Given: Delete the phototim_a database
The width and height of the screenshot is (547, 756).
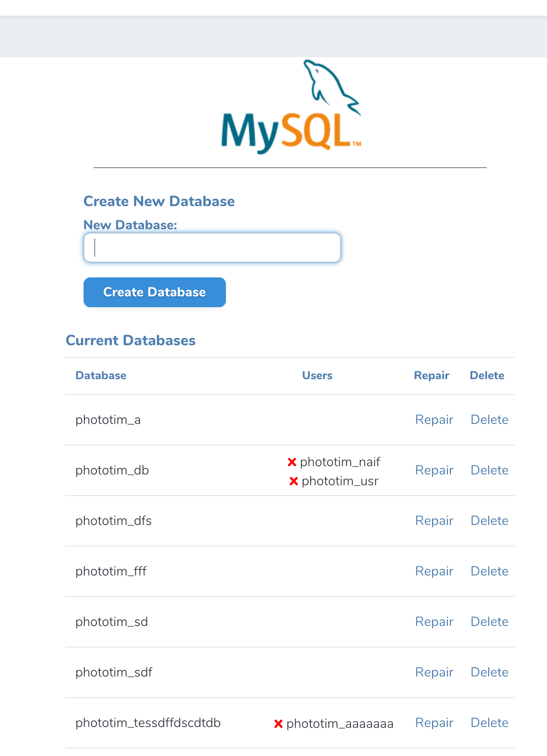Looking at the screenshot, I should pos(489,420).
